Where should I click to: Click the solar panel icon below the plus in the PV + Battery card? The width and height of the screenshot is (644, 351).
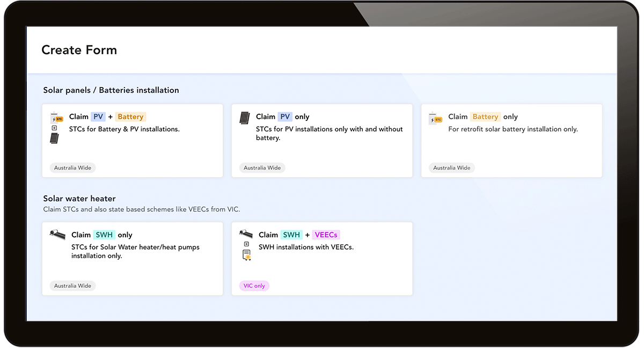click(x=55, y=138)
